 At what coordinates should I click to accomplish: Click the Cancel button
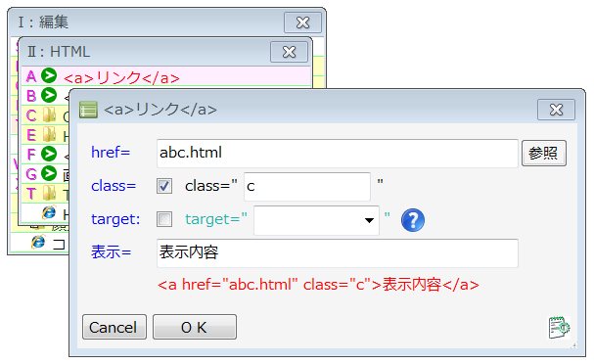coord(114,327)
